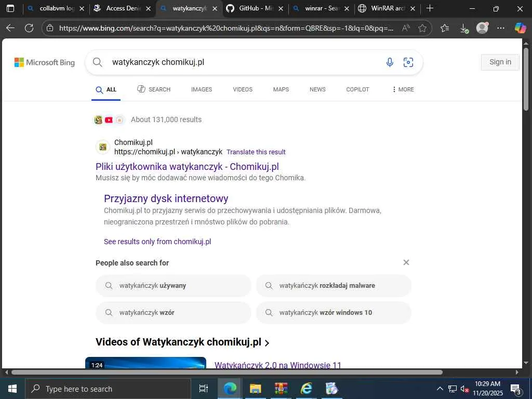Click the Bing search input field
Viewport: 532px width, 399px height.
[x=244, y=62]
